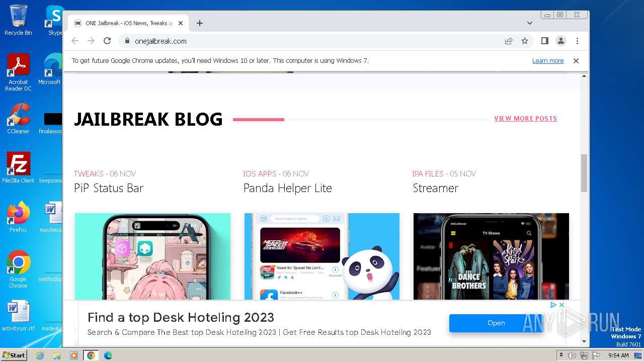Image resolution: width=644 pixels, height=362 pixels.
Task: Open Acrobat Reader DC desktop icon
Action: pyautogui.click(x=18, y=73)
